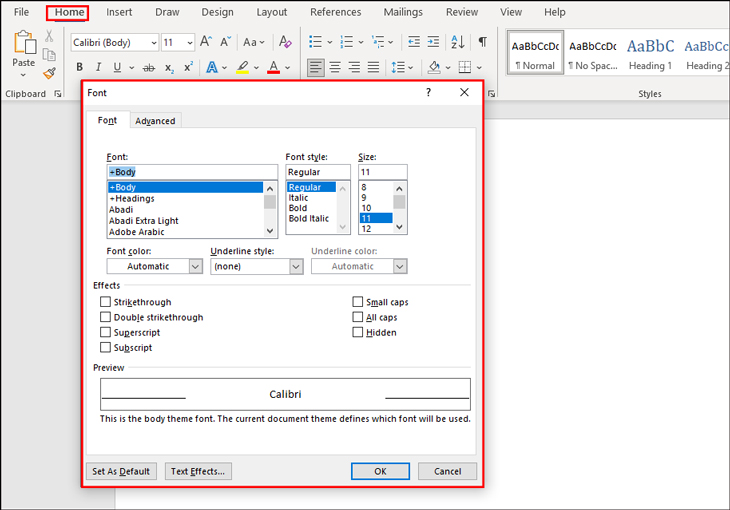Screen dimensions: 730x510
Task: Toggle Show/Hide paragraph marks icon
Action: (482, 42)
